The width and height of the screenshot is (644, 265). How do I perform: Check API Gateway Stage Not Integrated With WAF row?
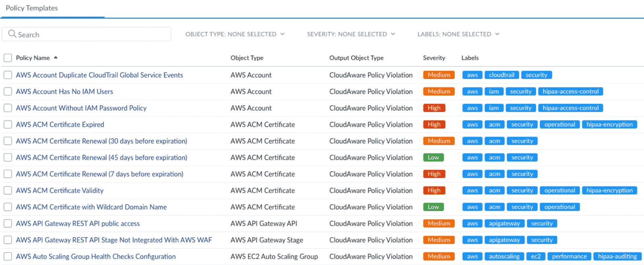coord(8,240)
